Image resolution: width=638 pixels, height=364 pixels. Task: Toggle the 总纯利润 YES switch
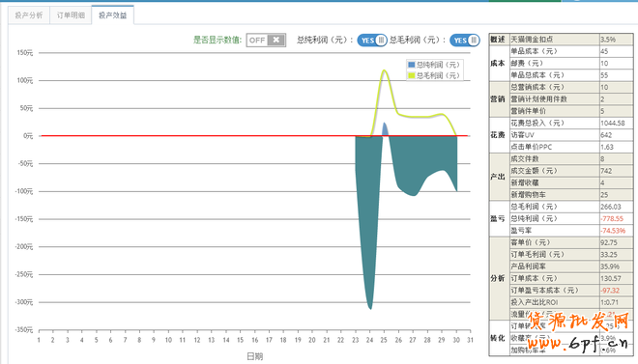click(372, 41)
